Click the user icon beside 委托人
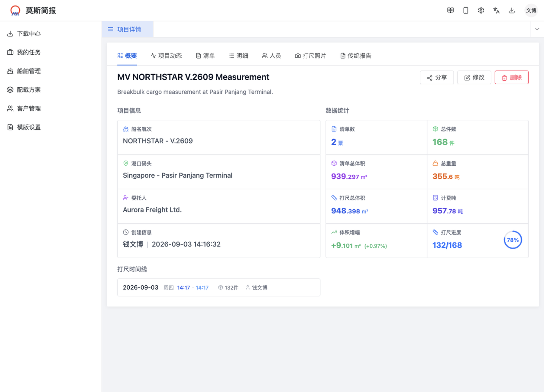Viewport: 544px width, 392px height. 126,198
